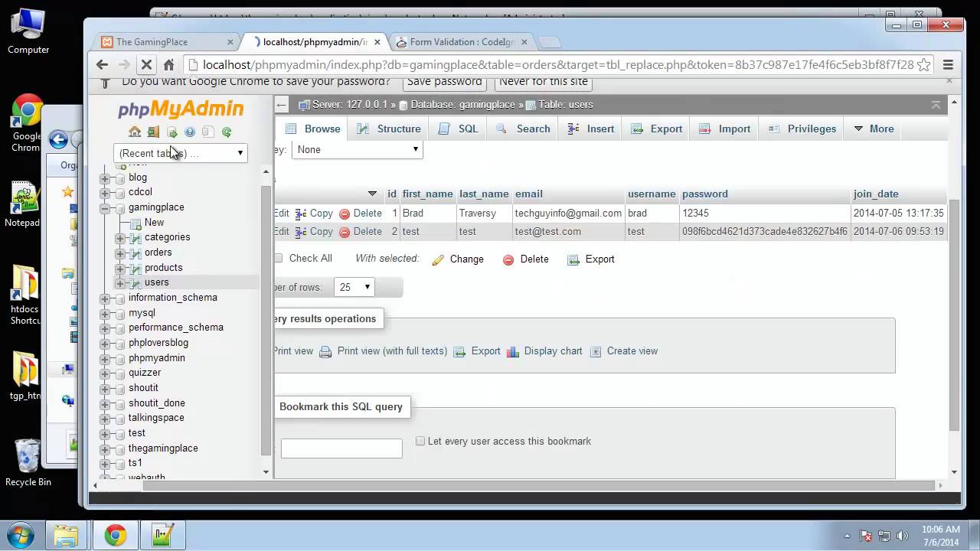980x551 pixels.
Task: Click the Create view link
Action: coord(632,351)
